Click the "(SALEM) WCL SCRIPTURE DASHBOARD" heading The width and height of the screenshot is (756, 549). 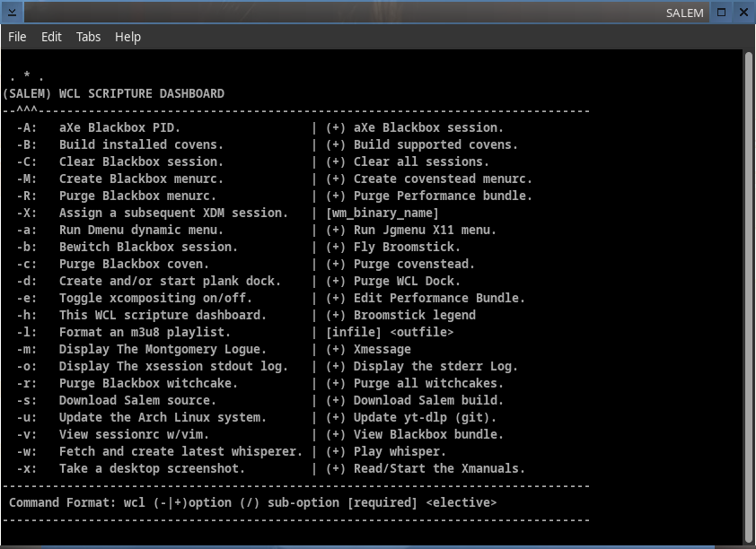coord(113,93)
